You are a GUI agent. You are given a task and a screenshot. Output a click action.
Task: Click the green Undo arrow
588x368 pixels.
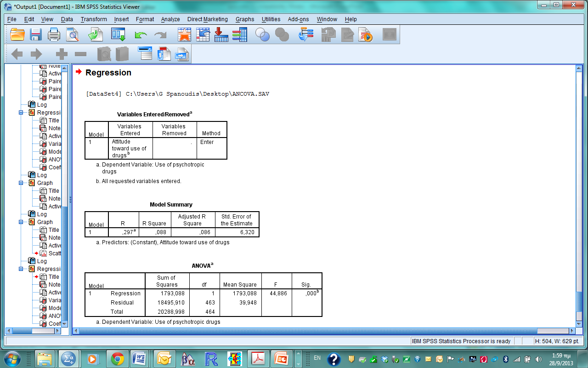pyautogui.click(x=141, y=35)
